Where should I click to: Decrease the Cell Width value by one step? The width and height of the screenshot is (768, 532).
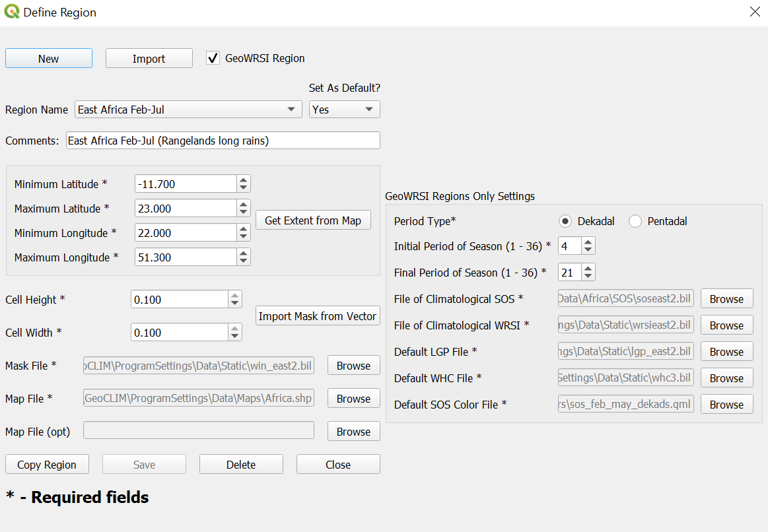point(235,337)
